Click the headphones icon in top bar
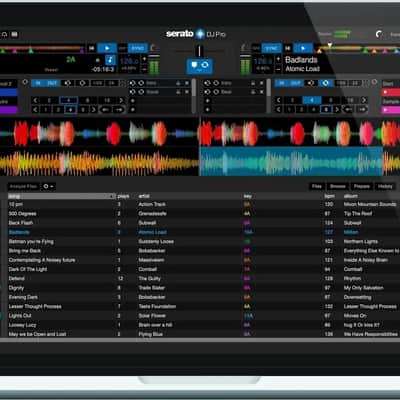This screenshot has width=400, height=400. (4, 34)
